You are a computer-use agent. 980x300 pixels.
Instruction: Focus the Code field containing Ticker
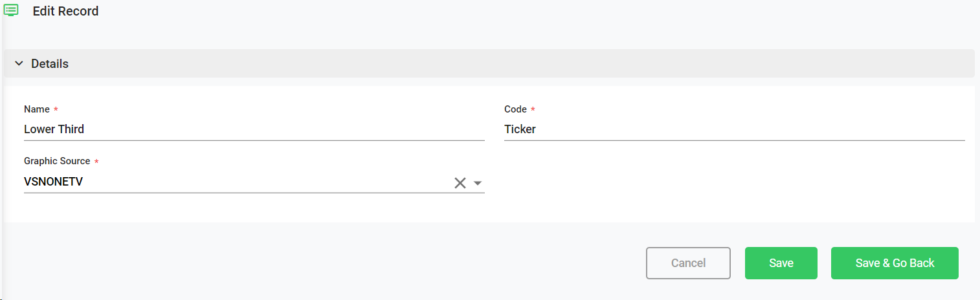(734, 129)
